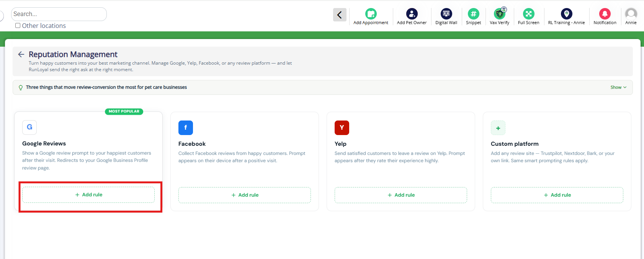
Task: Click the Other locations label text
Action: click(44, 26)
